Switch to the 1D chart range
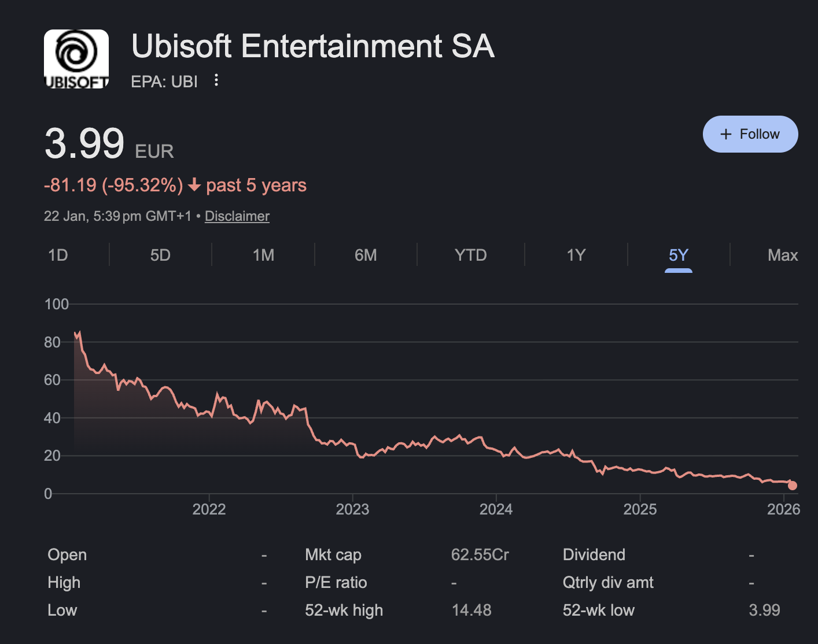818x644 pixels. 58,255
